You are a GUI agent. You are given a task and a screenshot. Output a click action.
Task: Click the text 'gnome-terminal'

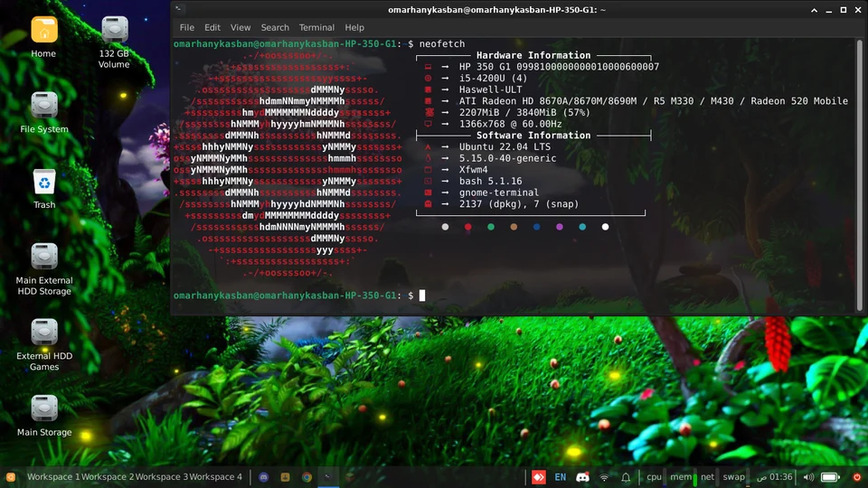[499, 192]
